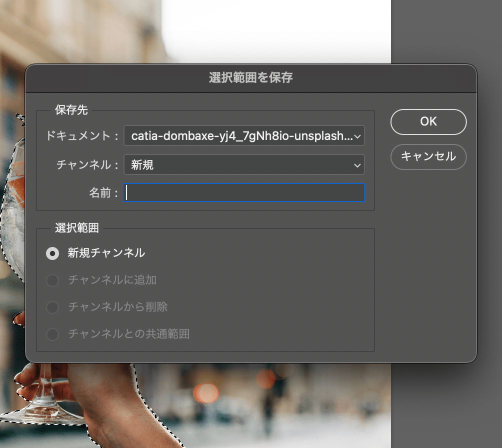
Task: Click the キャンセル button
Action: point(428,156)
